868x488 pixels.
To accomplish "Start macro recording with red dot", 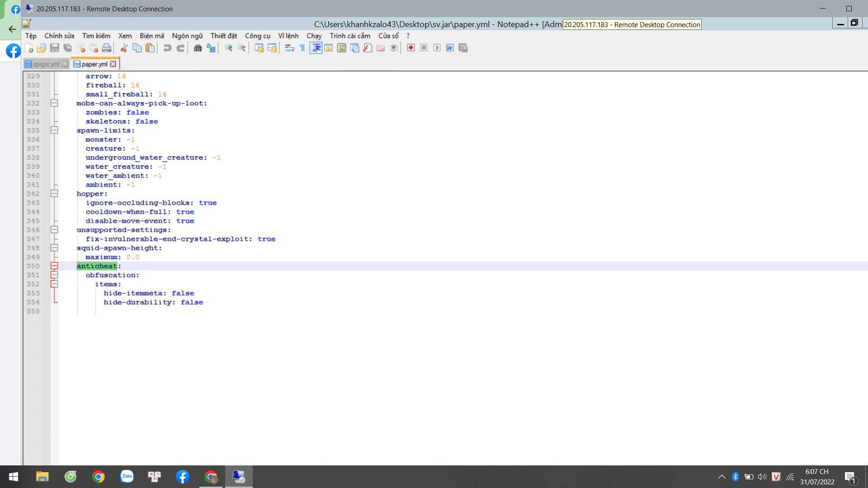I will pos(410,48).
